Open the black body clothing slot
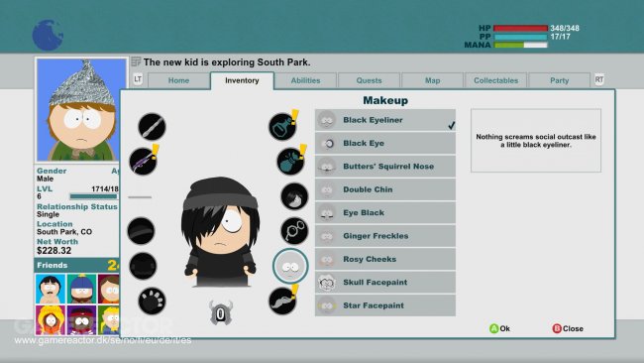The height and width of the screenshot is (363, 644). 143,266
